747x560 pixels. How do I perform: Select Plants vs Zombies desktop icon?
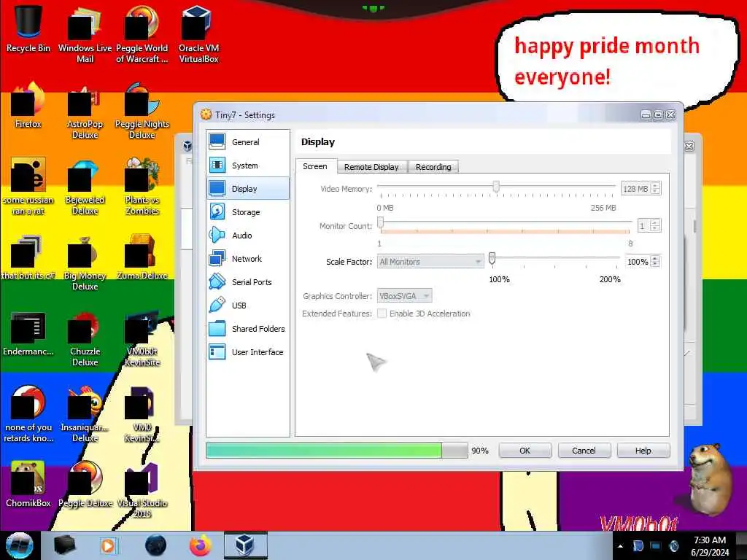142,186
